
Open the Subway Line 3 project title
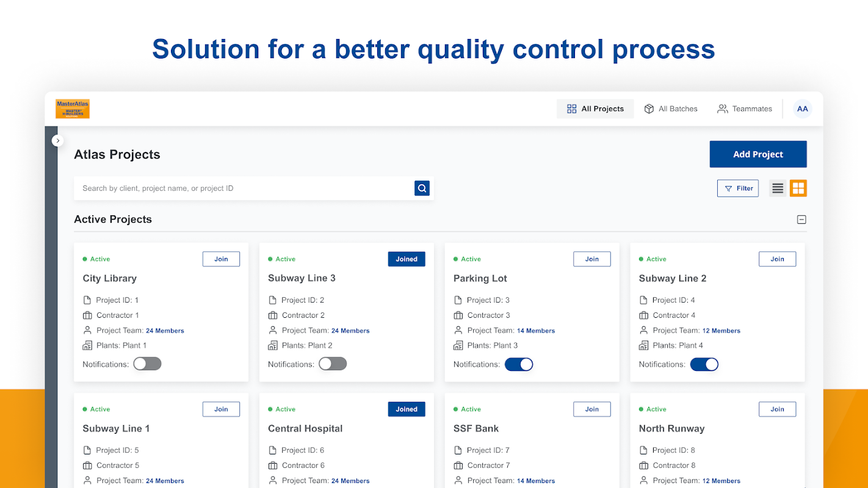pos(302,278)
